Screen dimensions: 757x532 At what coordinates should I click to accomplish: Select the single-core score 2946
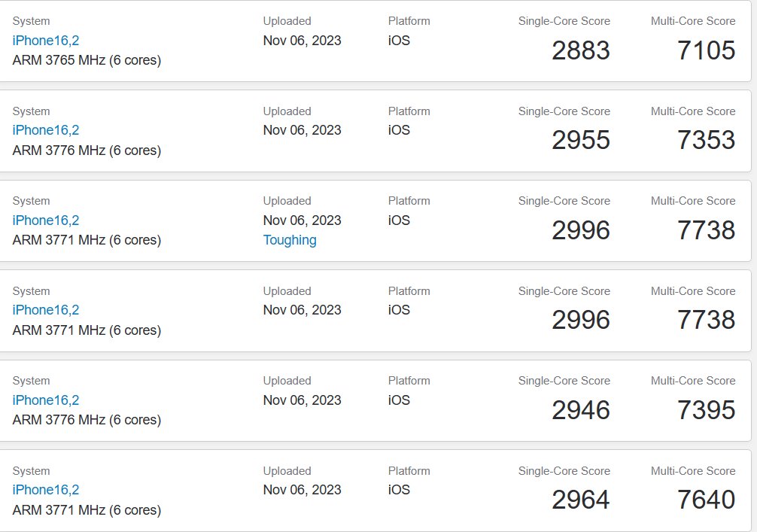[580, 410]
